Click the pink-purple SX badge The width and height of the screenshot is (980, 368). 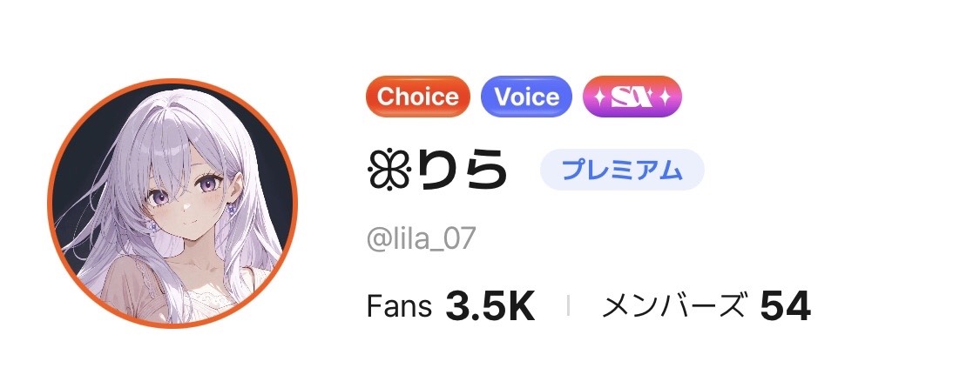[x=632, y=96]
